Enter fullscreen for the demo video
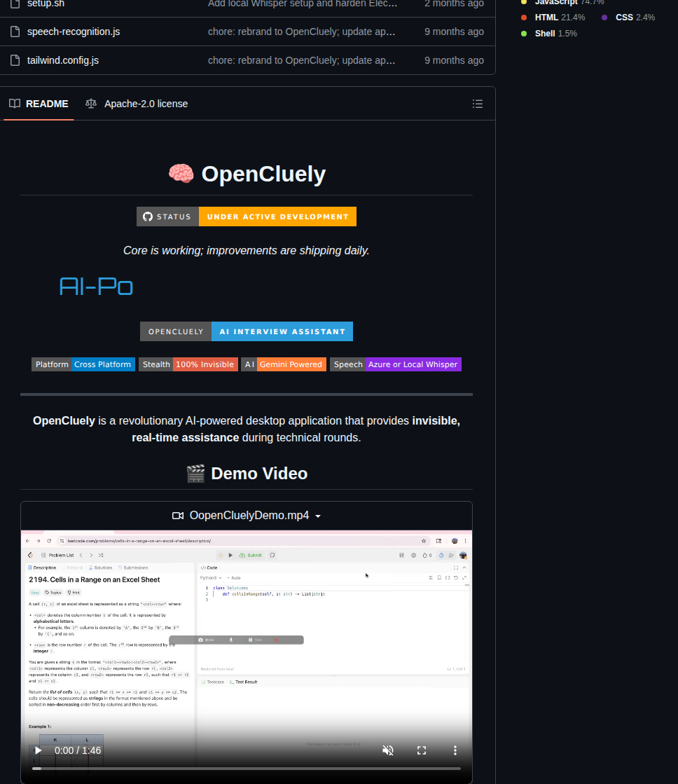Image resolution: width=678 pixels, height=784 pixels. click(422, 750)
